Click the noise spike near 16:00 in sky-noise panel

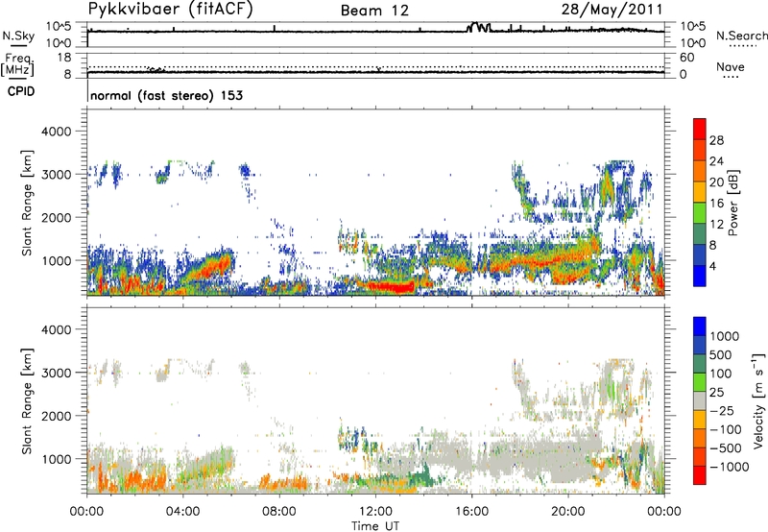478,27
